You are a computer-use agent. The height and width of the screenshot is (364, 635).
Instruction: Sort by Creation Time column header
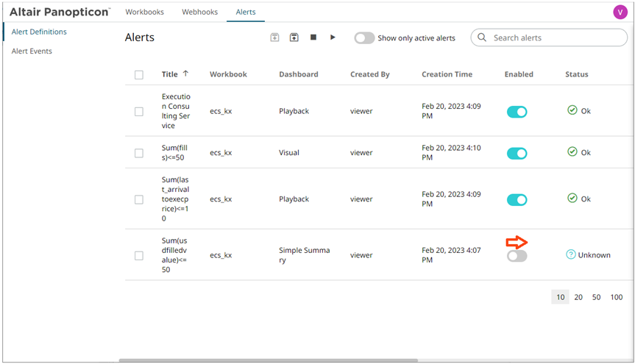447,74
